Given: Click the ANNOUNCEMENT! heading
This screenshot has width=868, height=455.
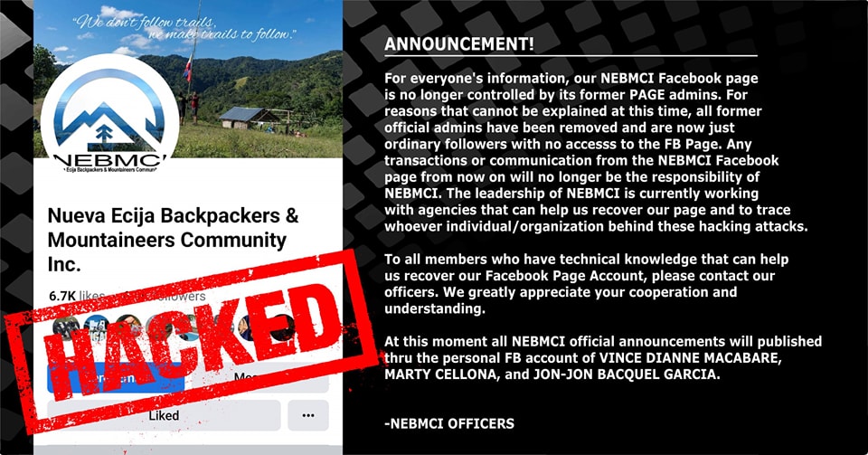Looking at the screenshot, I should click(459, 44).
